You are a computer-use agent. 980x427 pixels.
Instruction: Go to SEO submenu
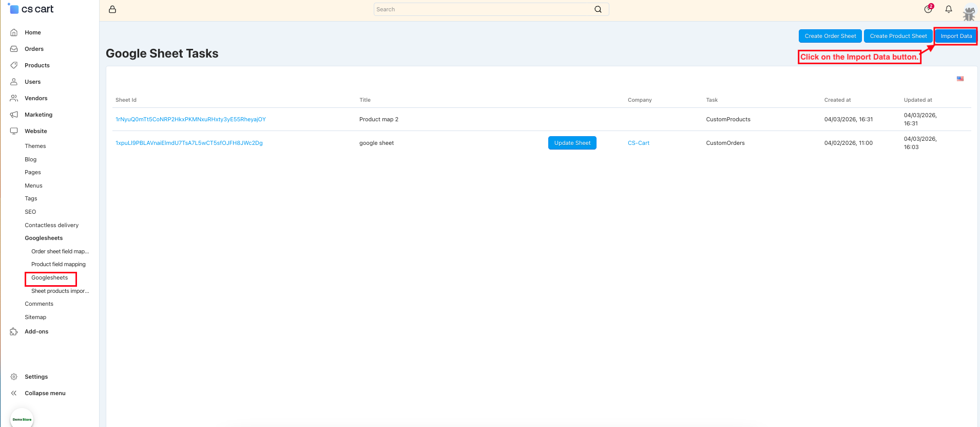[x=30, y=212]
